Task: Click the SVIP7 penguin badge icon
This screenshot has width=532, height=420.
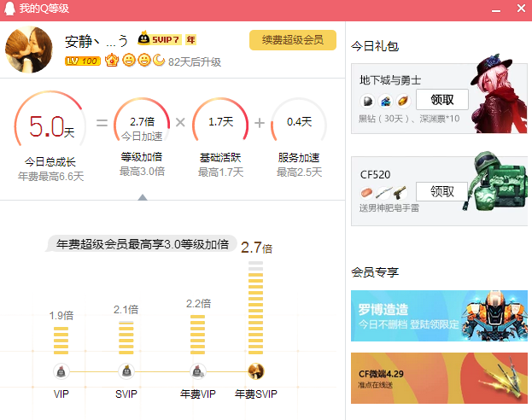Action: (x=143, y=38)
